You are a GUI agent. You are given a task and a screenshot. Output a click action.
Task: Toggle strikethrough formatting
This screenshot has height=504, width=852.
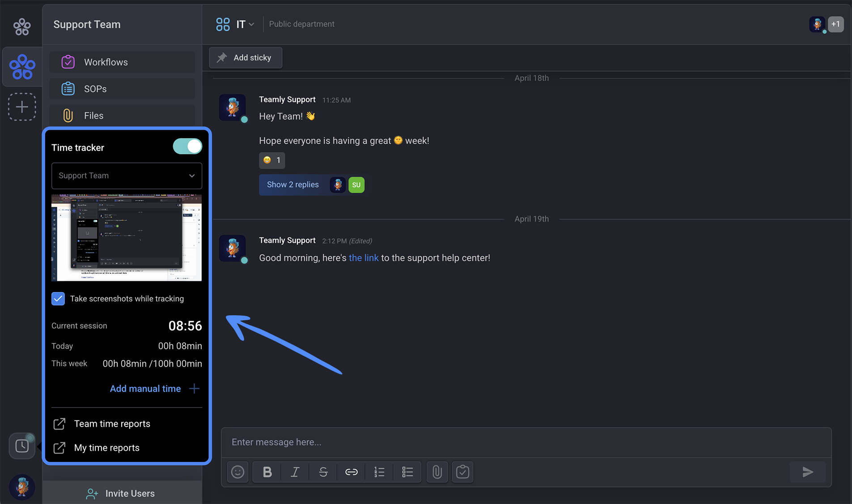pyautogui.click(x=323, y=472)
